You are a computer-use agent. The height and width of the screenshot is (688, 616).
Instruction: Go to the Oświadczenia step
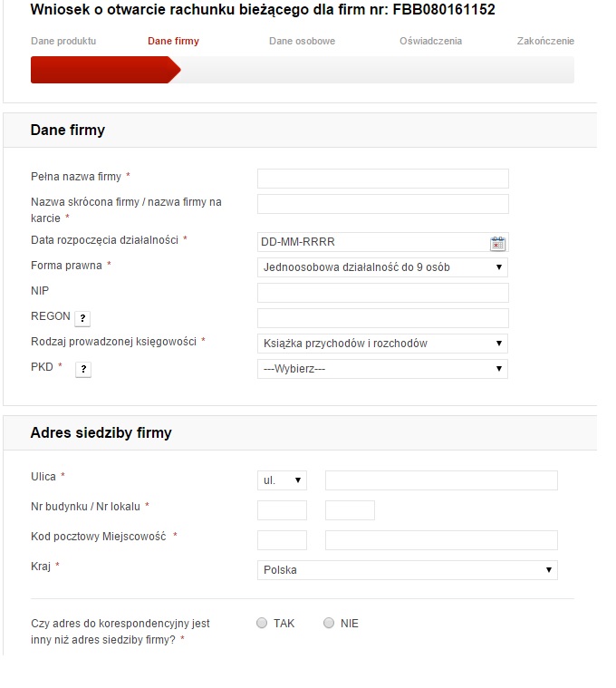click(430, 42)
